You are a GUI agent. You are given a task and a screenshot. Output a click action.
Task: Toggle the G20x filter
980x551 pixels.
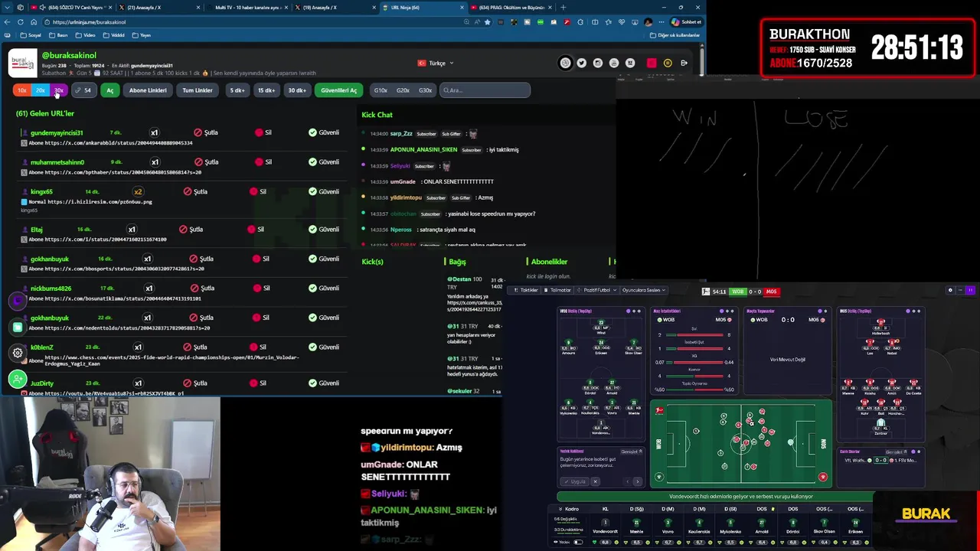403,90
